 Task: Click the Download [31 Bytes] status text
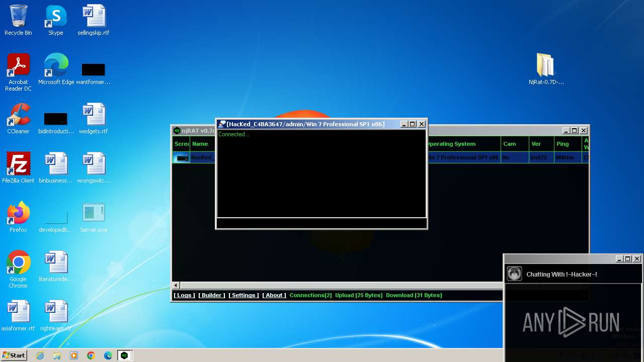click(x=414, y=295)
